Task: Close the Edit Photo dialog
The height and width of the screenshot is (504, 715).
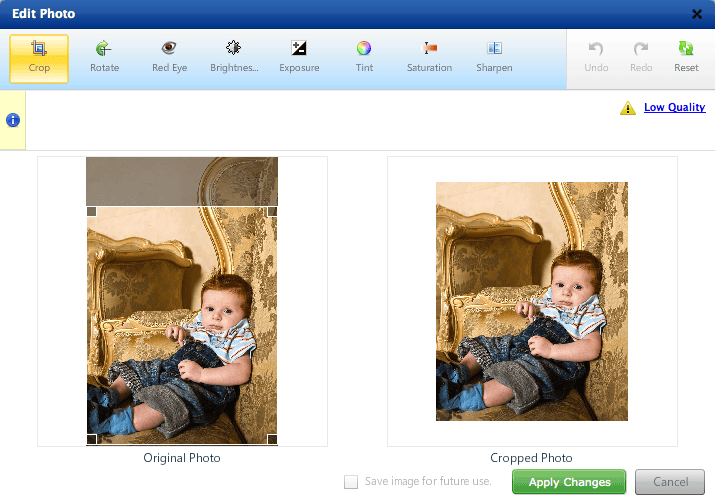Action: pyautogui.click(x=697, y=14)
